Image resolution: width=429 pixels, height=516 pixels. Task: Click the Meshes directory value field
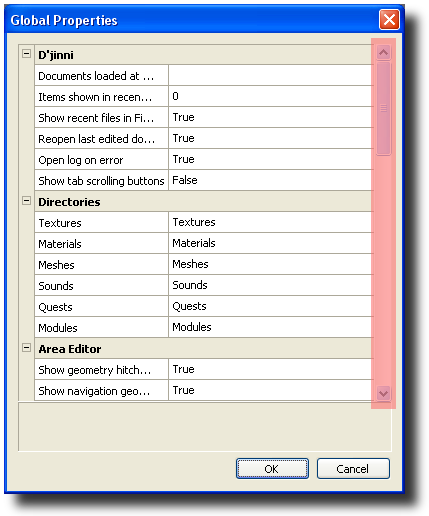pyautogui.click(x=271, y=264)
